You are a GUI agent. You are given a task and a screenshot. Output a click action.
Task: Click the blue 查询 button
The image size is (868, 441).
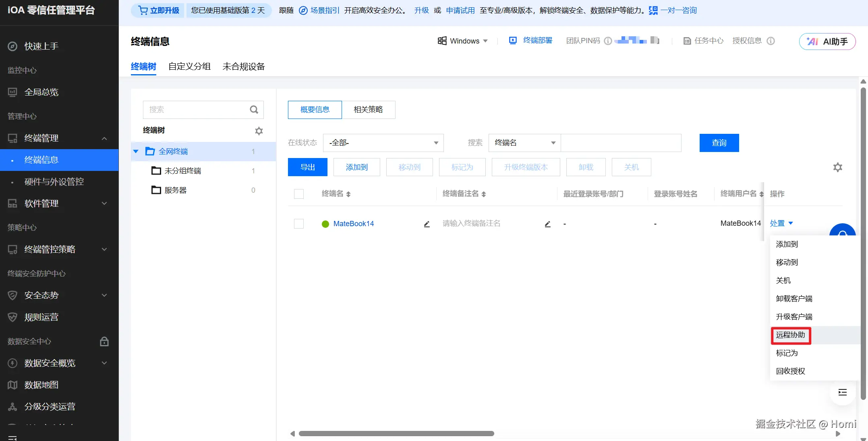click(719, 143)
